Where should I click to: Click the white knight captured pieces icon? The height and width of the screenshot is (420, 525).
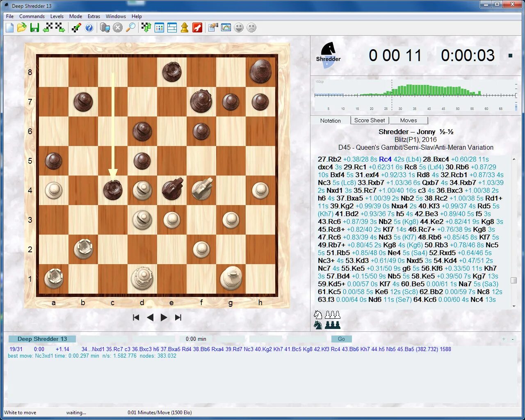(x=318, y=315)
